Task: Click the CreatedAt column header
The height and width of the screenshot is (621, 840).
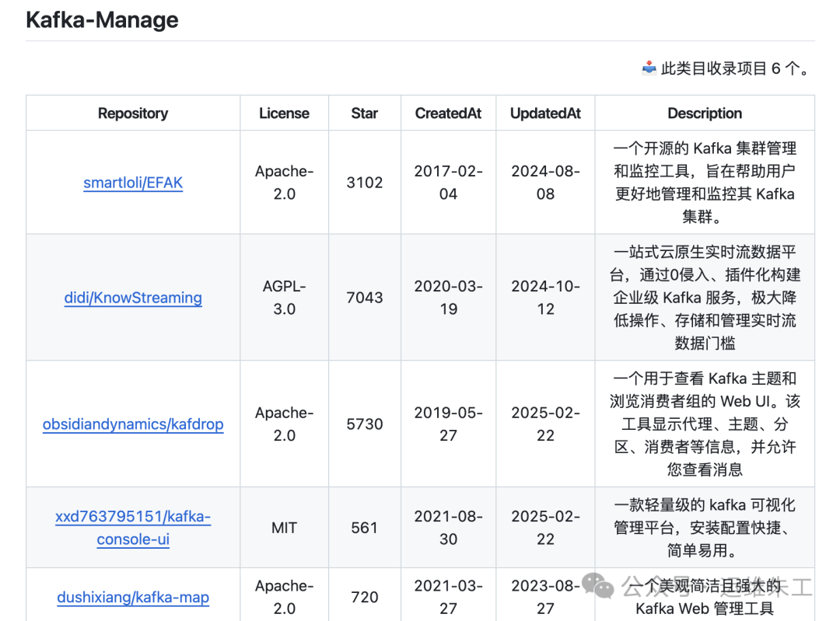Action: [x=449, y=113]
